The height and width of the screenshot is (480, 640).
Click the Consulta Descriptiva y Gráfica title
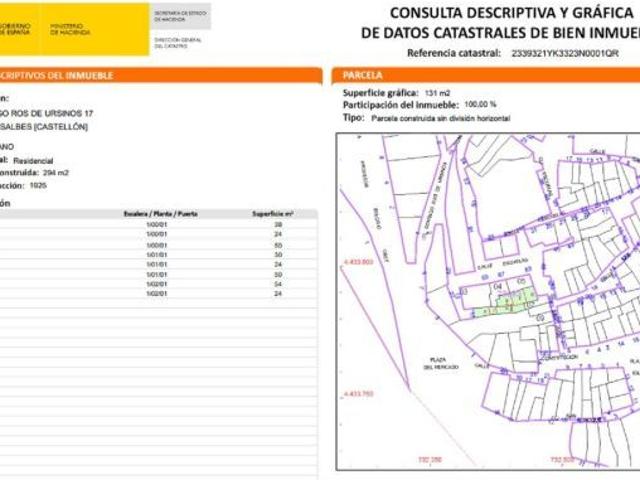[510, 13]
